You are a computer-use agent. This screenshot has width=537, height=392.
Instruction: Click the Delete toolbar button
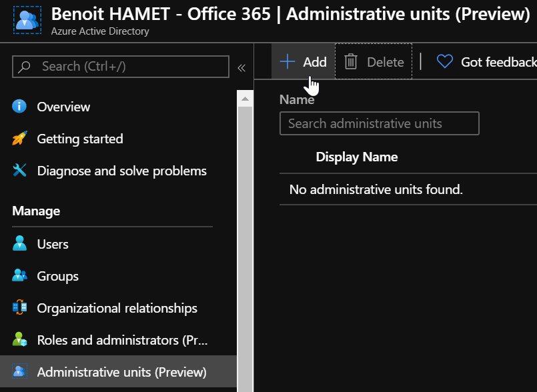[x=374, y=62]
